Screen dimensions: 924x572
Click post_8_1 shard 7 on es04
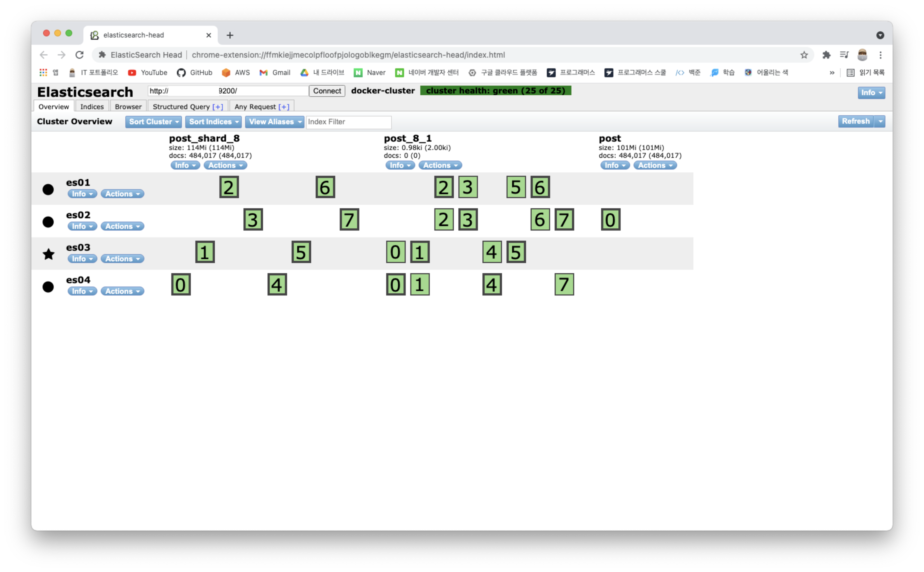click(x=564, y=285)
